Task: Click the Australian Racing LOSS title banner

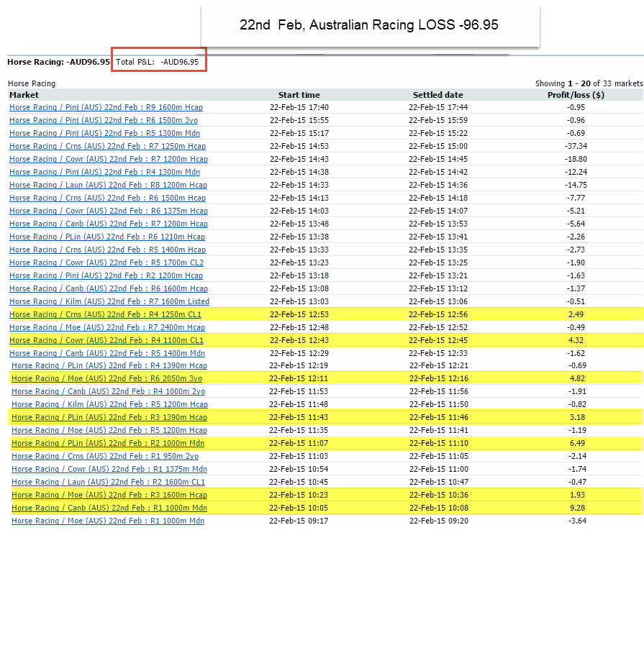Action: [369, 26]
